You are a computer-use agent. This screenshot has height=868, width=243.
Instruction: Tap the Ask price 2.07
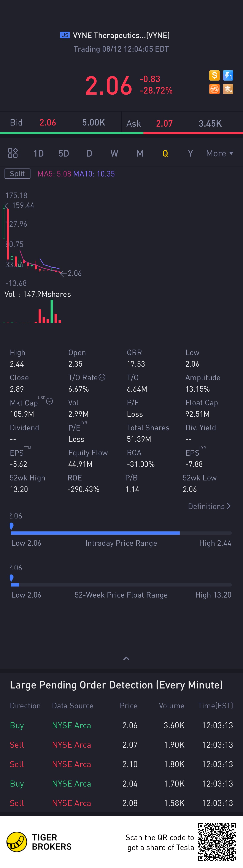tap(164, 123)
